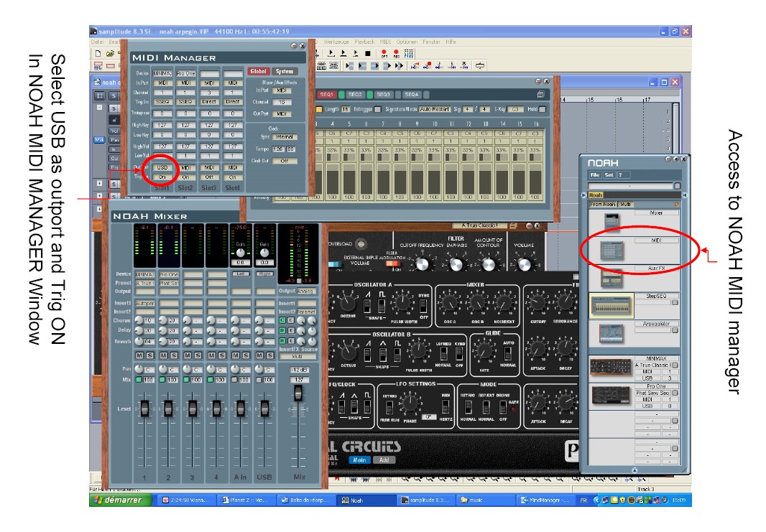The width and height of the screenshot is (766, 532).
Task: Mute the A In mixer channel
Action: (236, 355)
